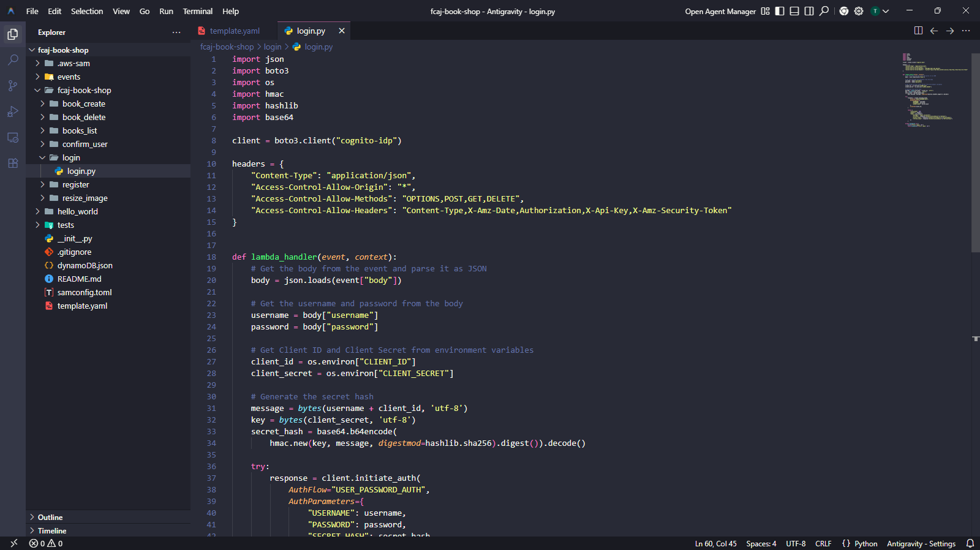The width and height of the screenshot is (980, 550).
Task: Click the Antigravity logo in title bar
Action: [x=11, y=11]
